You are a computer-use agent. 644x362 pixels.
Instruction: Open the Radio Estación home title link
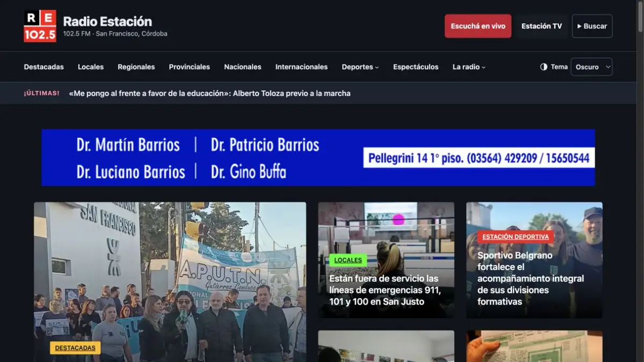(x=107, y=21)
